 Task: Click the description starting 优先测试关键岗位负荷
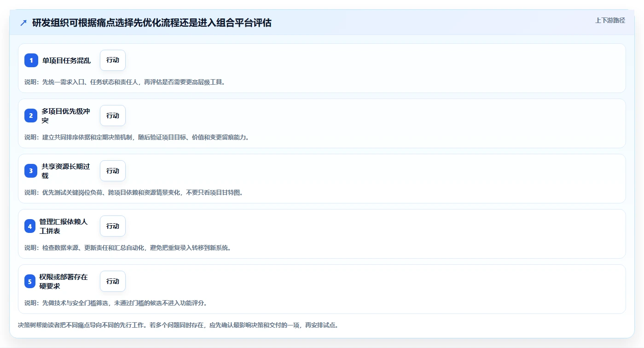(134, 192)
